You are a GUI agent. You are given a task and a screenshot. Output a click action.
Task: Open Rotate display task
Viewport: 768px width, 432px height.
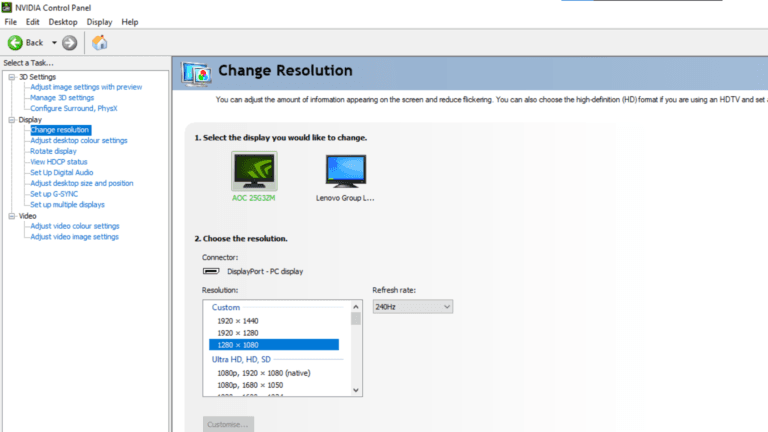point(53,151)
